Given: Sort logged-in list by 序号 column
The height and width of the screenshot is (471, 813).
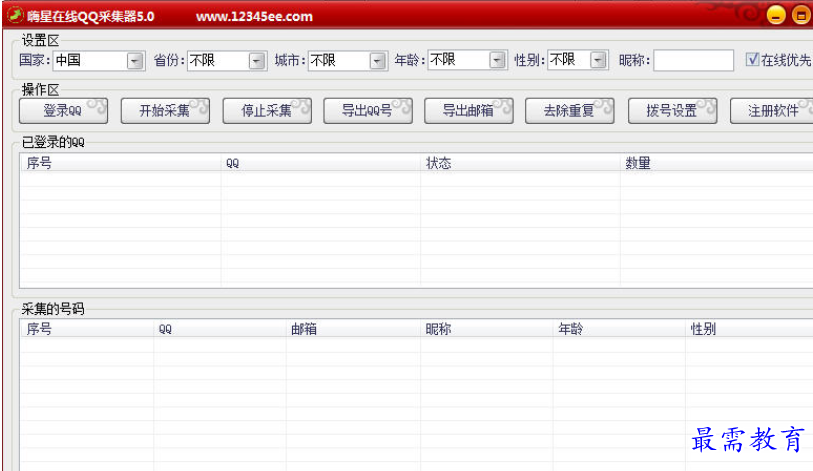Looking at the screenshot, I should (120, 163).
